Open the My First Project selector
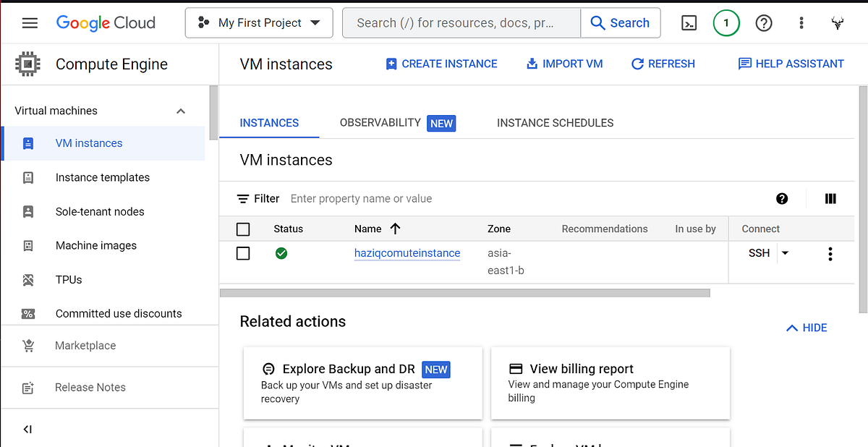Screen dimensions: 868x447 [258, 22]
